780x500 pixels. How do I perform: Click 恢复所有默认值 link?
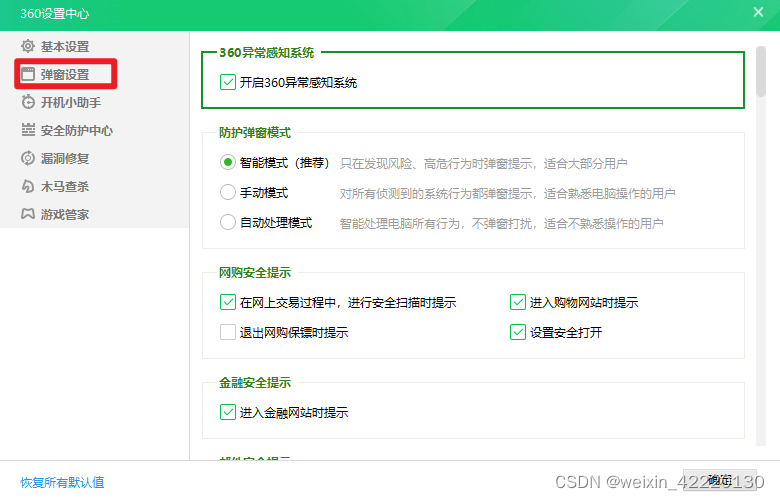point(62,482)
